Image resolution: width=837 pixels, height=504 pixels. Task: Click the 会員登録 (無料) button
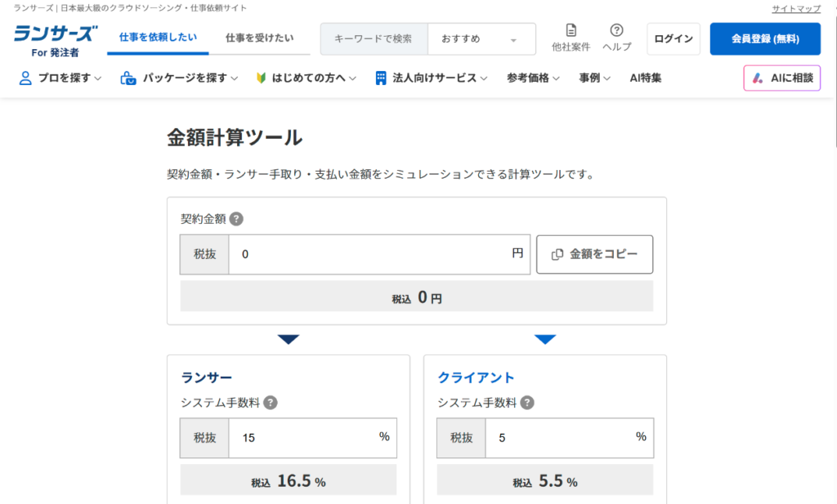[765, 39]
